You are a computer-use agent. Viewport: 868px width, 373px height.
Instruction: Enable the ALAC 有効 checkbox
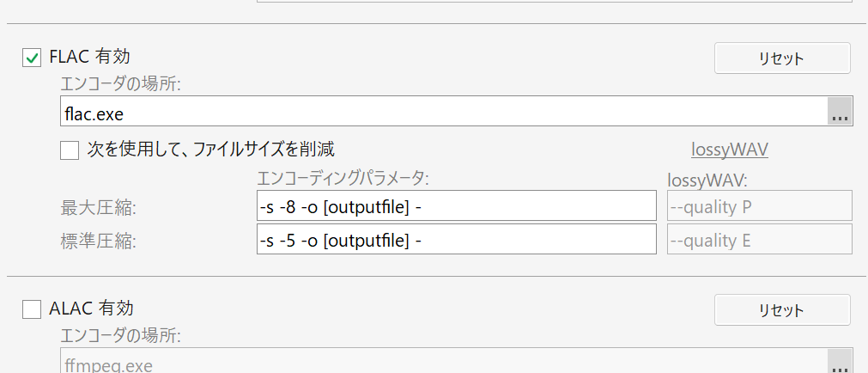point(33,309)
